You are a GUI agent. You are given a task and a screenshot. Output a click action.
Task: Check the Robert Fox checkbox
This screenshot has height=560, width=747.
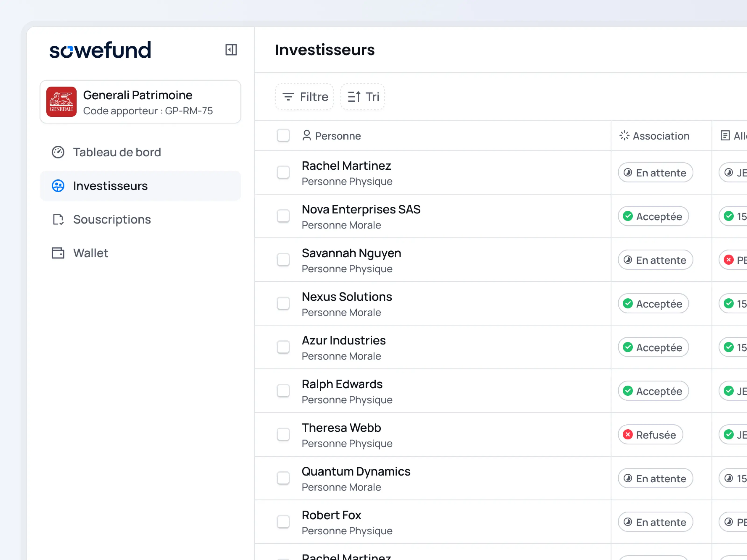pos(283,522)
